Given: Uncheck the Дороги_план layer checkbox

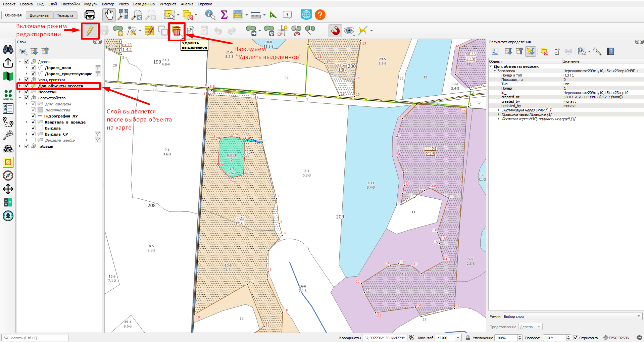Looking at the screenshot, I should 33,68.
